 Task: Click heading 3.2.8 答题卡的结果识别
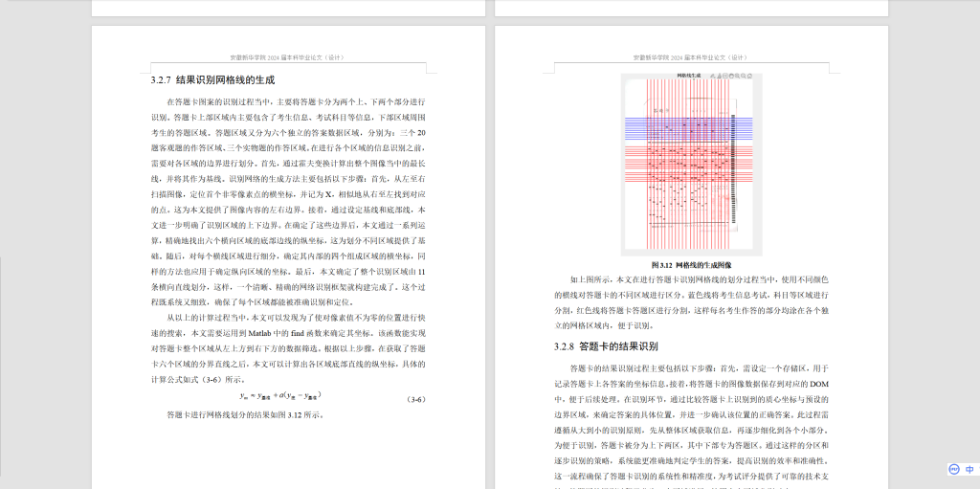606,345
